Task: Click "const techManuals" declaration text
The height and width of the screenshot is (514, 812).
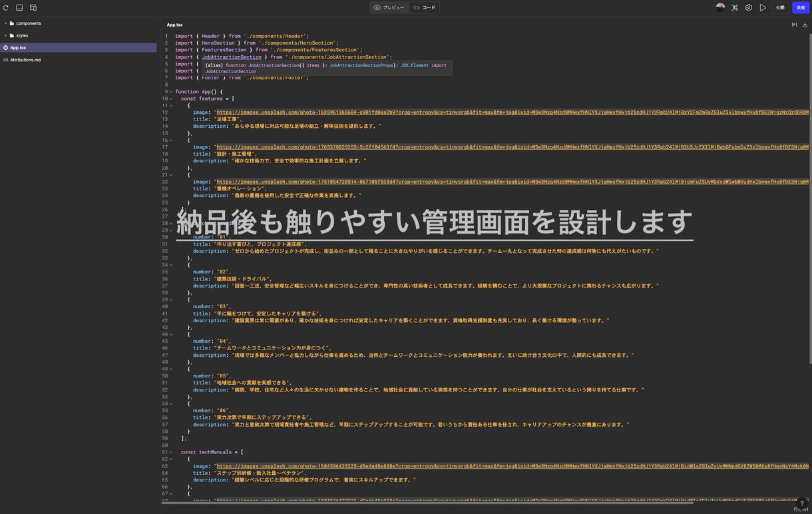Action: click(206, 452)
